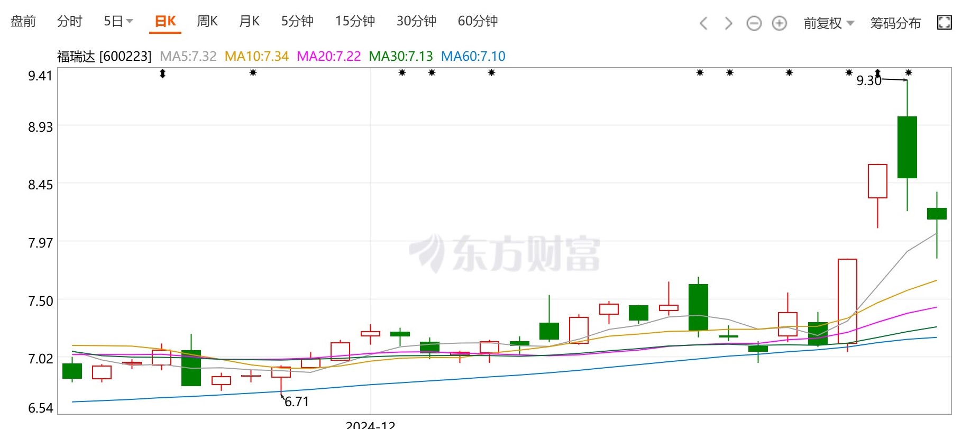
Task: Click the 7.97 y-axis price label
Action: [x=40, y=243]
